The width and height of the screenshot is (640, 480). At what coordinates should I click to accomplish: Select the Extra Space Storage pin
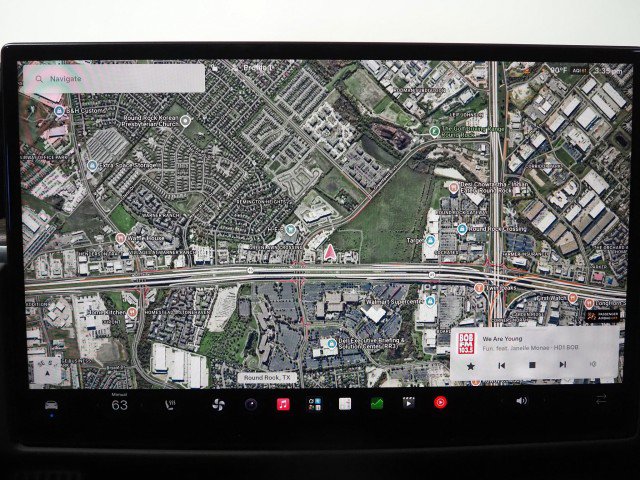point(92,166)
